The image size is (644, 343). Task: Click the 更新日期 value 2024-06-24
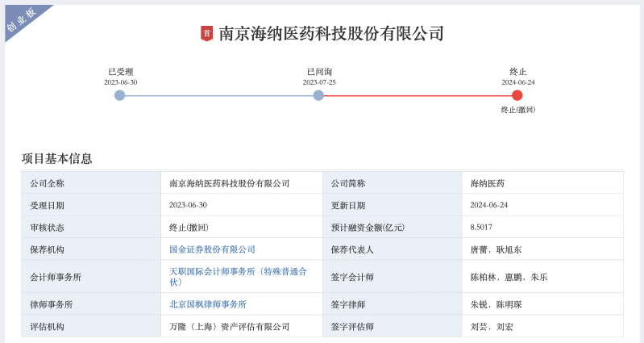coord(488,205)
